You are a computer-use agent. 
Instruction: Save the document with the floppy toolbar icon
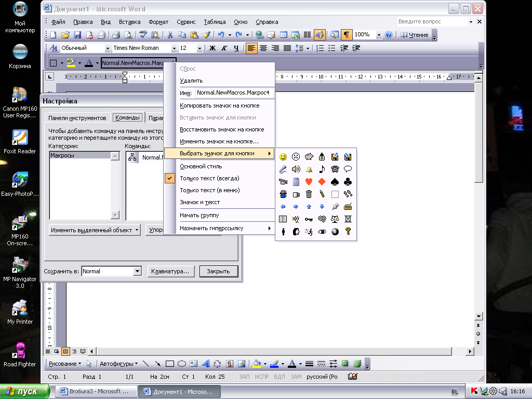pyautogui.click(x=77, y=35)
